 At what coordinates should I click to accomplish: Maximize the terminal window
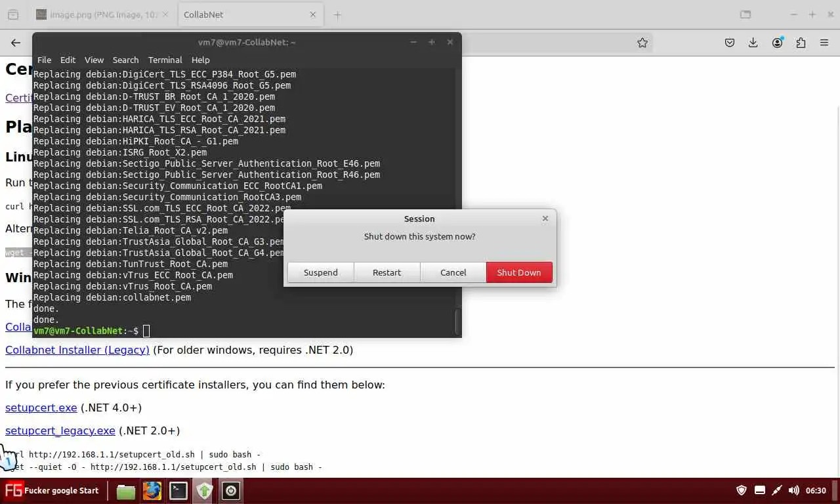tap(432, 42)
